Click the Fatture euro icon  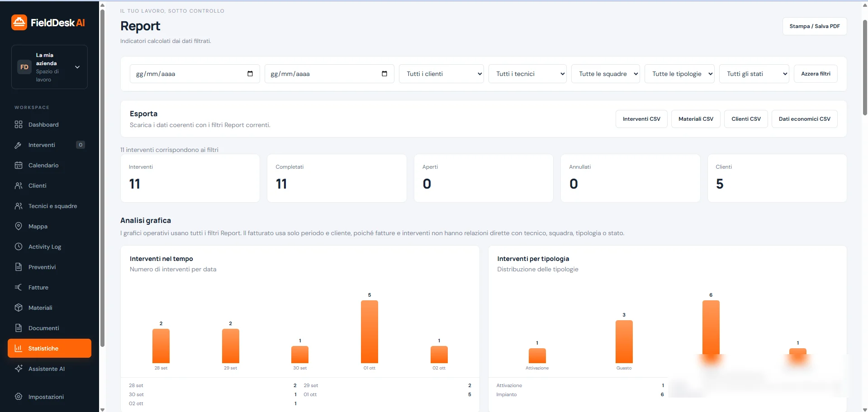click(x=19, y=287)
